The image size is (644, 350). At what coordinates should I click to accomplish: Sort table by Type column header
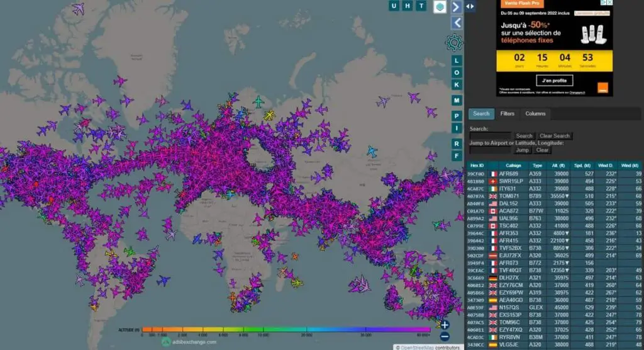537,166
